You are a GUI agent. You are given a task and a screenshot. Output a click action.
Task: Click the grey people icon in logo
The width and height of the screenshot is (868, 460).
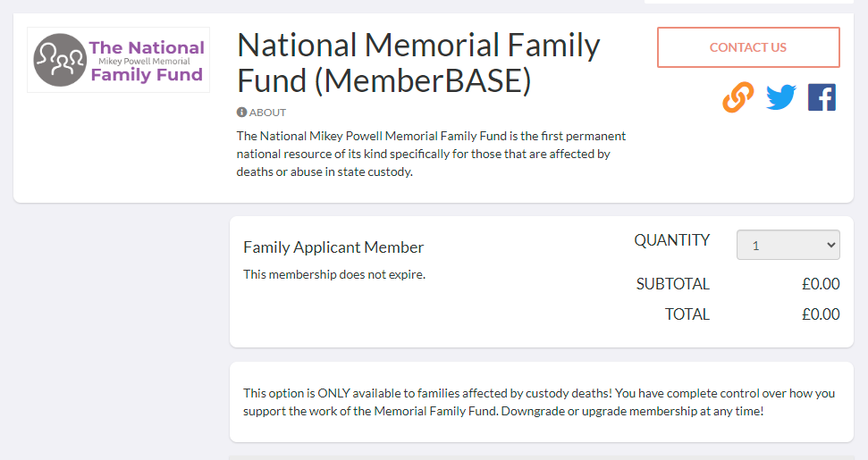pos(60,60)
